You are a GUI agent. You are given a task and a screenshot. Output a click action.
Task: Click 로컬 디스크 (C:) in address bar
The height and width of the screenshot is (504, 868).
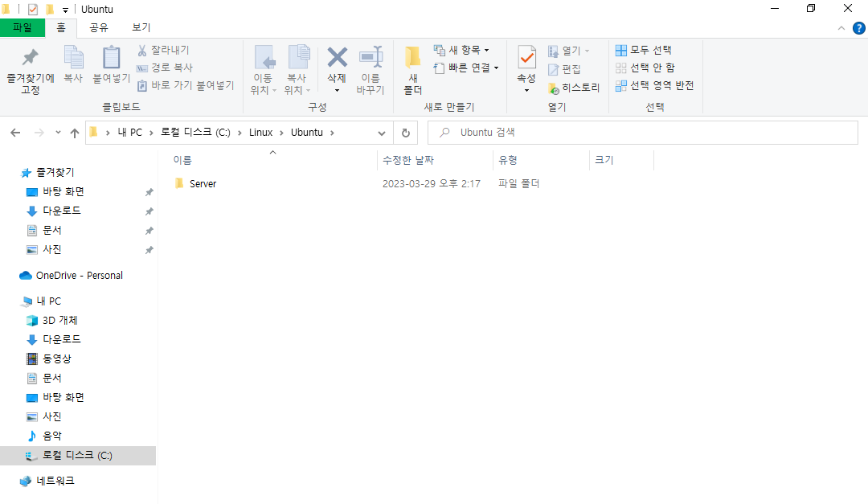(195, 133)
